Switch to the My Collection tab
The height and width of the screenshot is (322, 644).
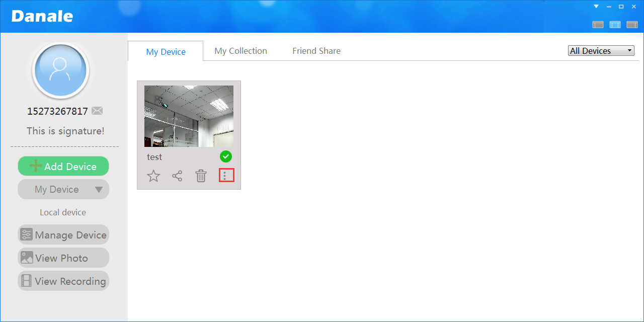240,51
